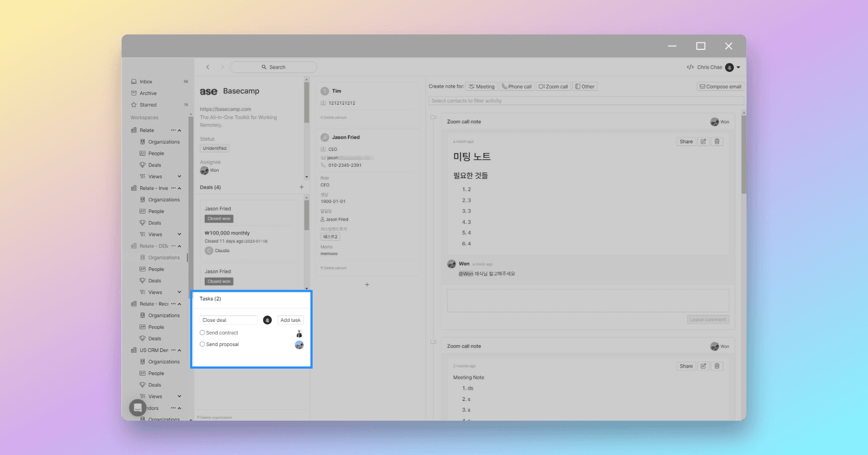Click the developer code icon near Chris Chae
Screen dimensions: 868x455
tap(690, 67)
